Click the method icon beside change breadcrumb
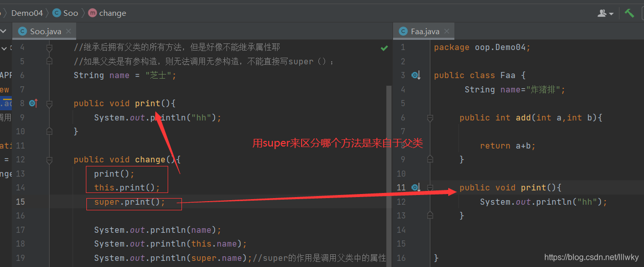 click(x=92, y=13)
